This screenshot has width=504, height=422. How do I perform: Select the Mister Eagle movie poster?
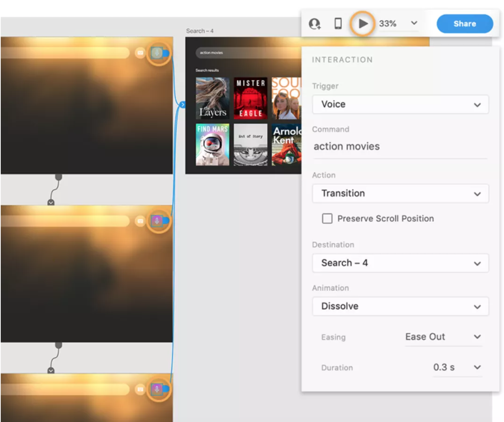click(x=251, y=98)
